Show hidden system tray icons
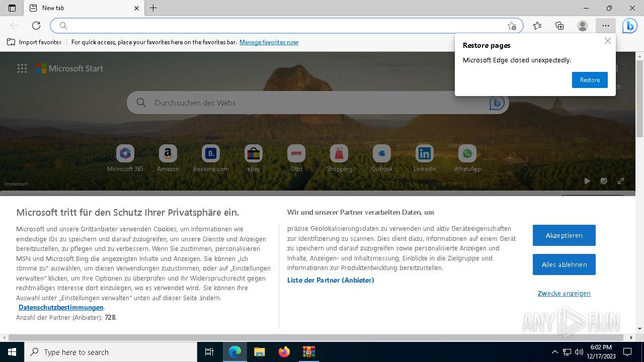This screenshot has width=644, height=362. [555, 352]
